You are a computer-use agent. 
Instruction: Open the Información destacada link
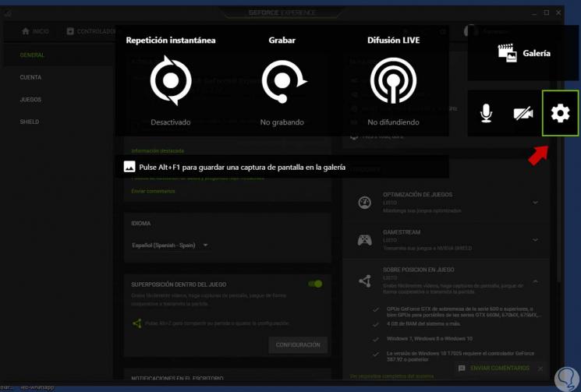pyautogui.click(x=158, y=150)
